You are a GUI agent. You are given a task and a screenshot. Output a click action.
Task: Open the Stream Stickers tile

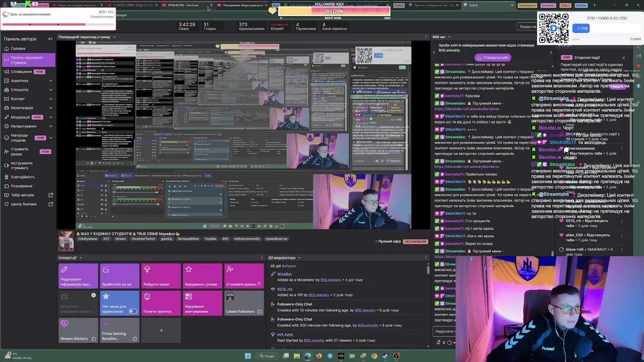point(78,330)
